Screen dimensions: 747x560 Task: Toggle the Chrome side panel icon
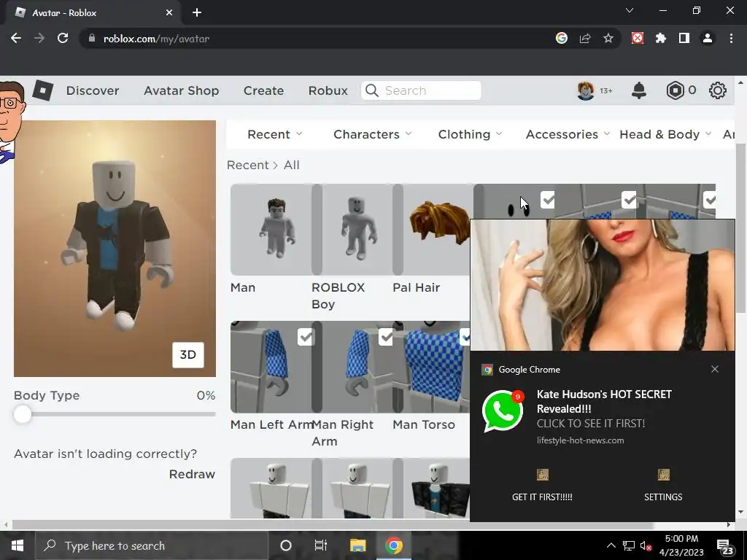pyautogui.click(x=684, y=38)
